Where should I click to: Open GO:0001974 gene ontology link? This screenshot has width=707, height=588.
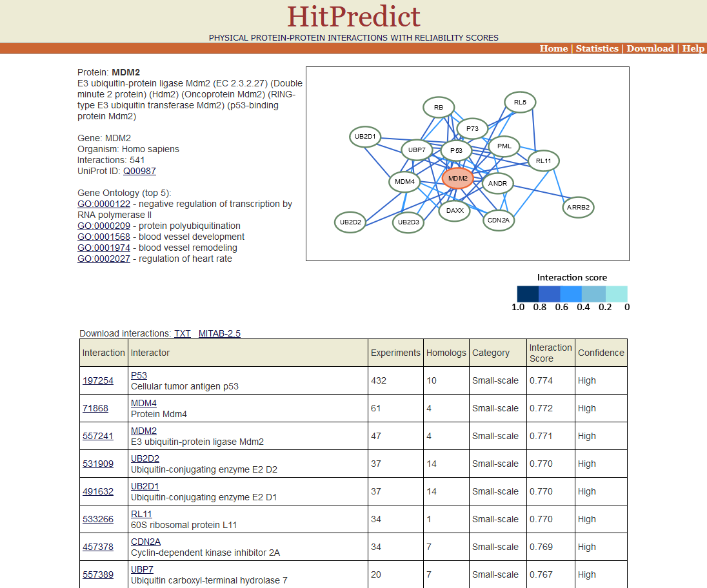pos(104,248)
